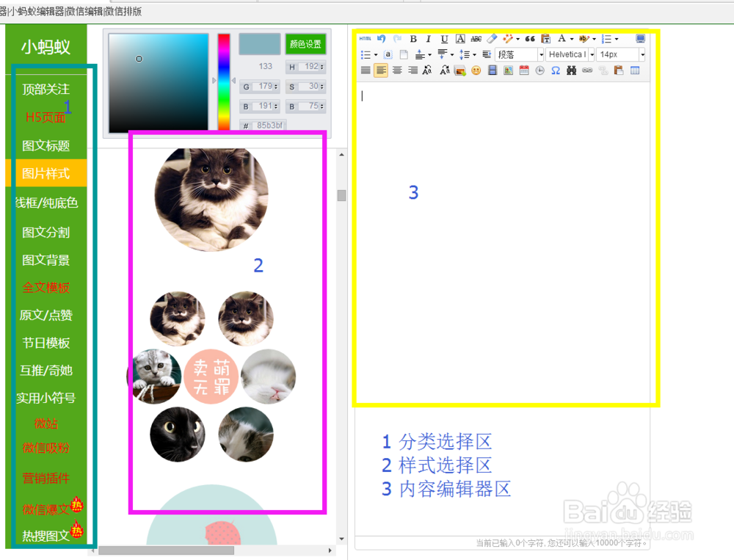Open the emoticon smiley picker
Screen dimensions: 734x560
(476, 70)
